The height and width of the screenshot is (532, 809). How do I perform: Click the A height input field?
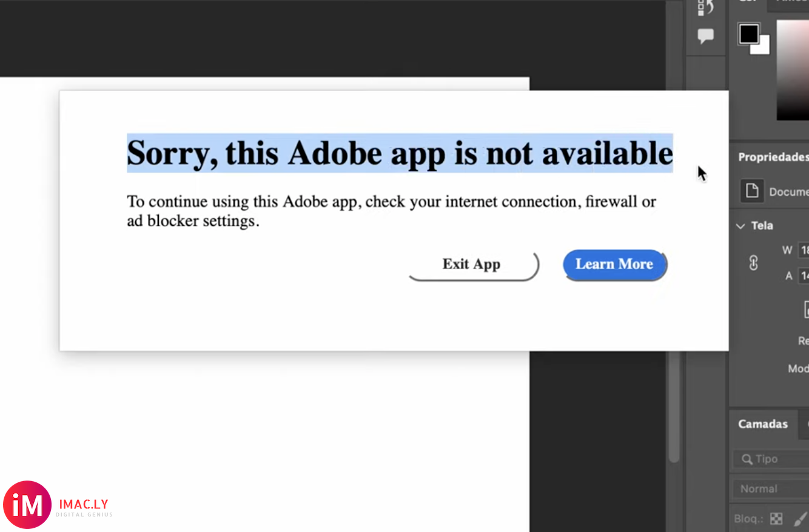click(804, 276)
